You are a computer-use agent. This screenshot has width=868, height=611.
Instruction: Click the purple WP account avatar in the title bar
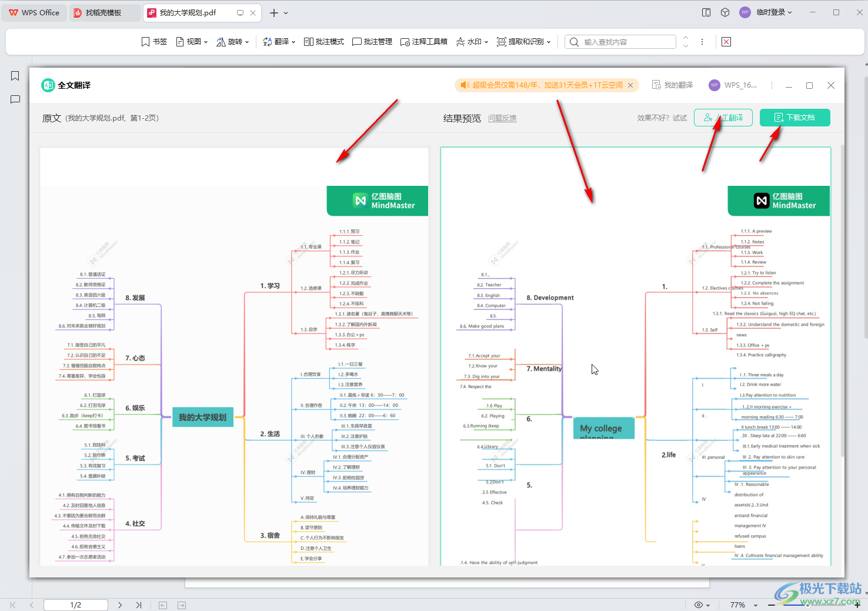click(745, 12)
